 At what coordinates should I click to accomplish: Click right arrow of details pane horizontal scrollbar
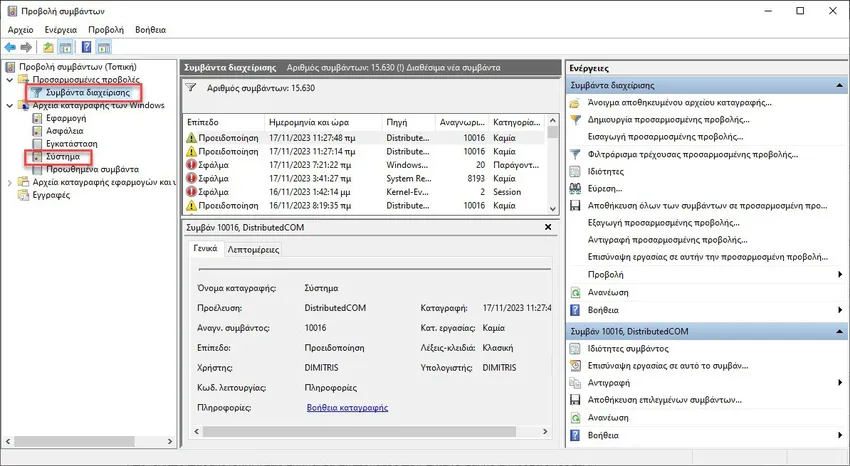545,432
